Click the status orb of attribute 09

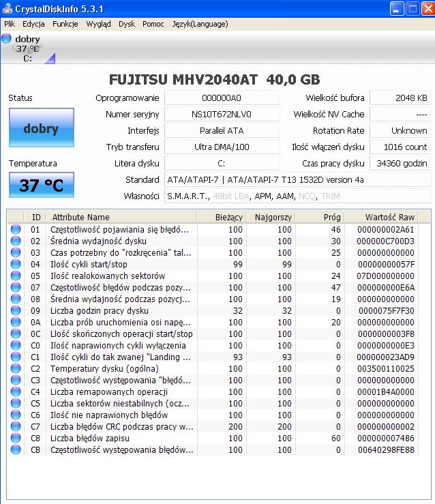(x=16, y=310)
